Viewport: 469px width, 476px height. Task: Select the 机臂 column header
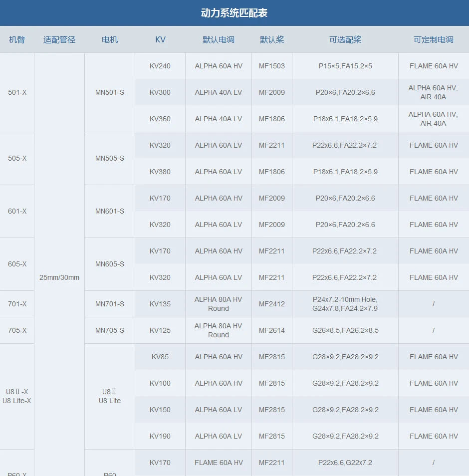17,40
